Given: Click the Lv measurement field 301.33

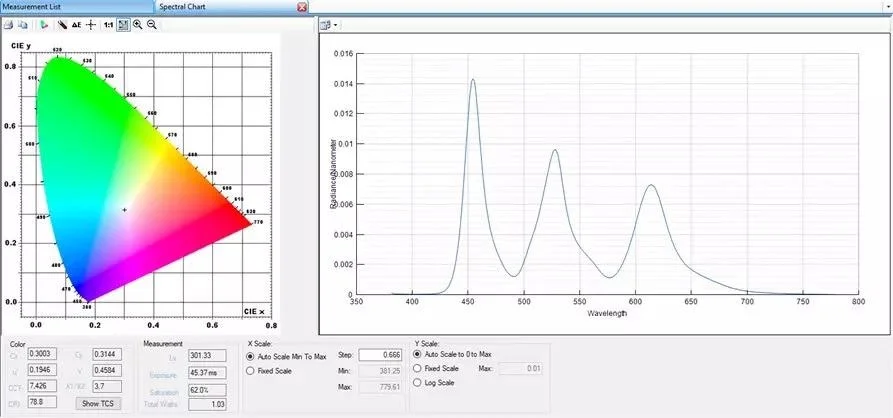Looking at the screenshot, I should (207, 356).
